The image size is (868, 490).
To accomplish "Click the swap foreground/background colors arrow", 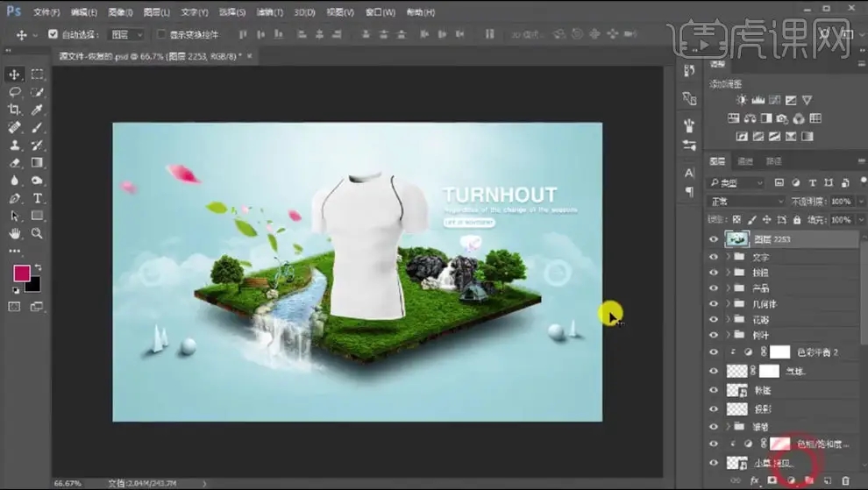I will (38, 267).
